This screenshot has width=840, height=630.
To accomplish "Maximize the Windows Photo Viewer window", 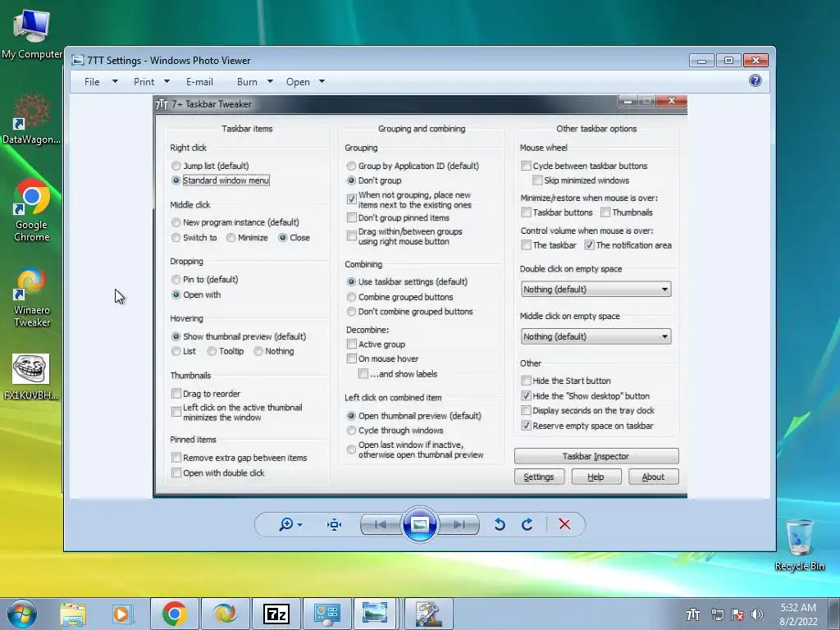I will click(x=728, y=61).
